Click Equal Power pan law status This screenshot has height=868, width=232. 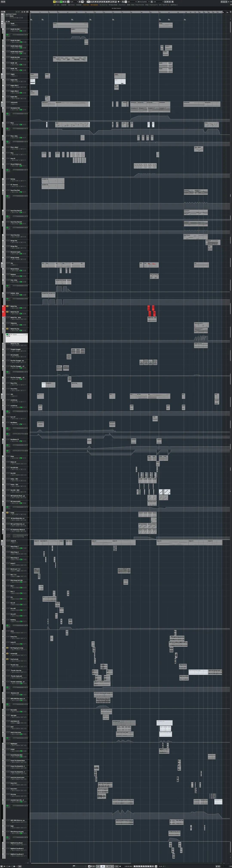173,5
